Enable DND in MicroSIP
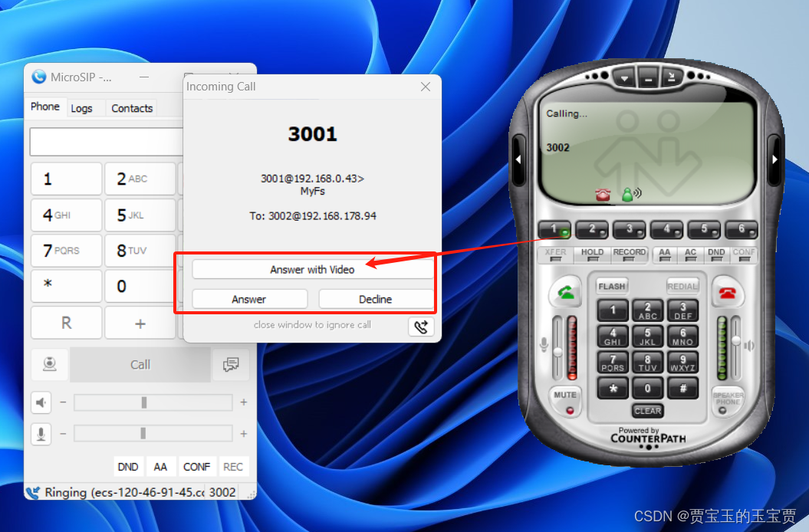 click(x=128, y=466)
